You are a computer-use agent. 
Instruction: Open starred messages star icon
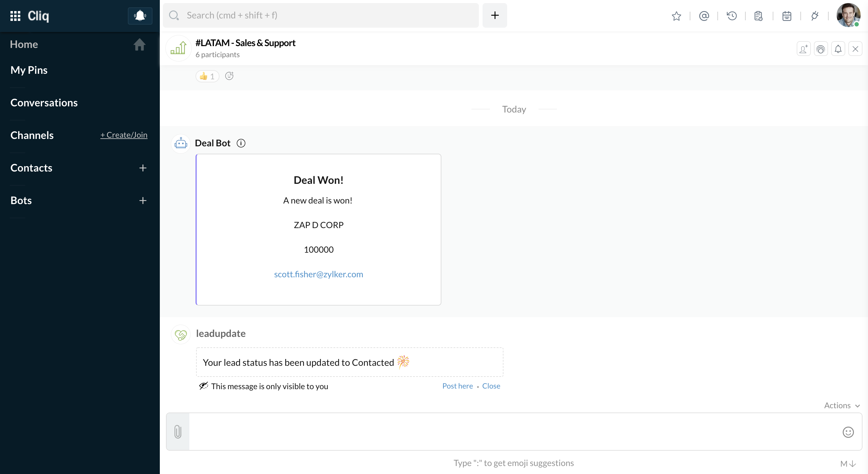click(x=676, y=16)
